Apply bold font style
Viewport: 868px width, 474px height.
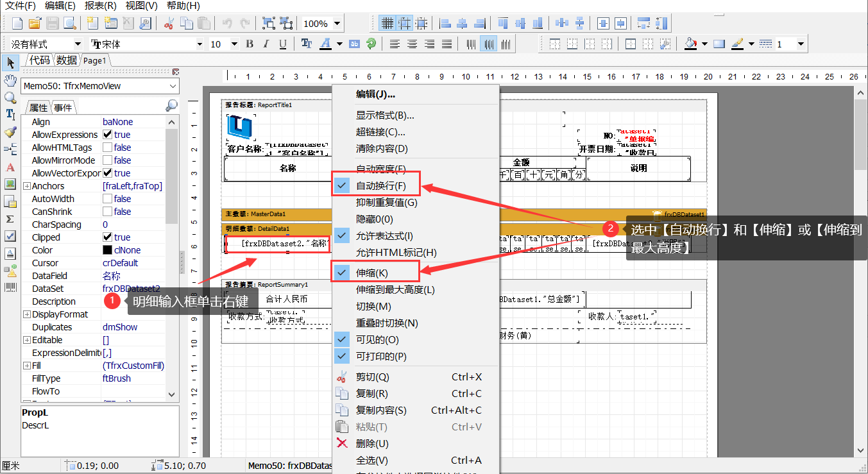point(250,44)
